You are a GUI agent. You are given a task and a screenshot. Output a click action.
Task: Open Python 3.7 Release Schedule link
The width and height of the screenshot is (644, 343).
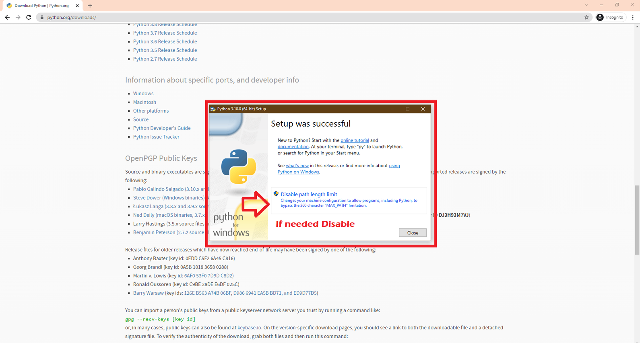(x=165, y=33)
